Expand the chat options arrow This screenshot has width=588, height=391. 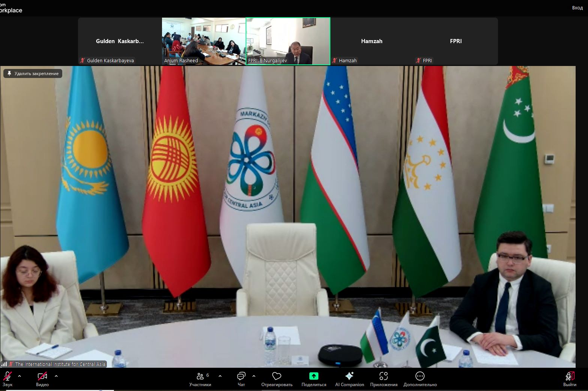[254, 376]
